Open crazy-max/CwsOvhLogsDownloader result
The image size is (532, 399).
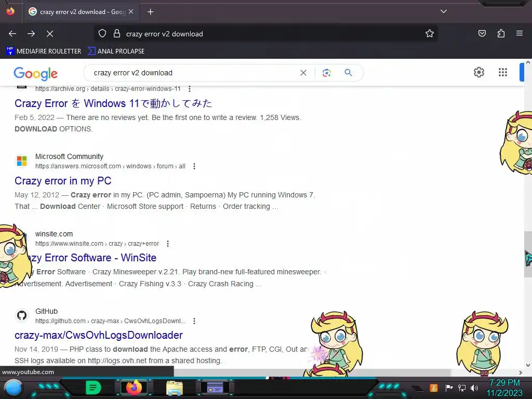(x=99, y=335)
